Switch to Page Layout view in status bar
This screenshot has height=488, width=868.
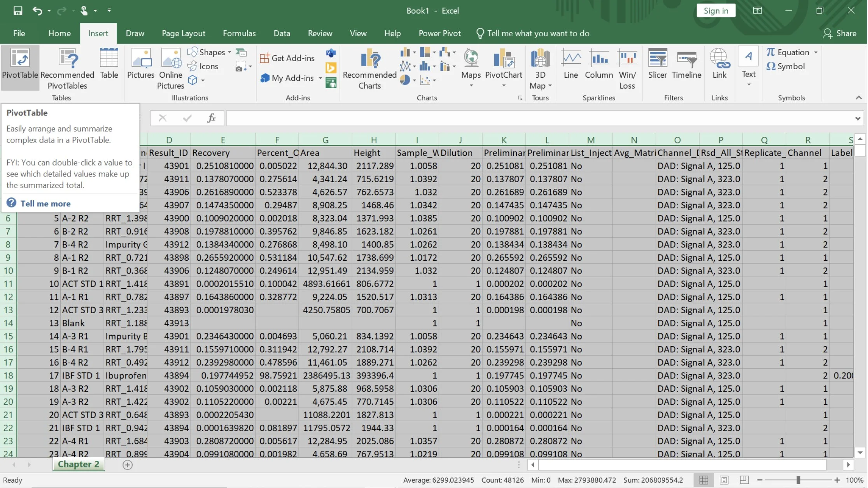724,480
